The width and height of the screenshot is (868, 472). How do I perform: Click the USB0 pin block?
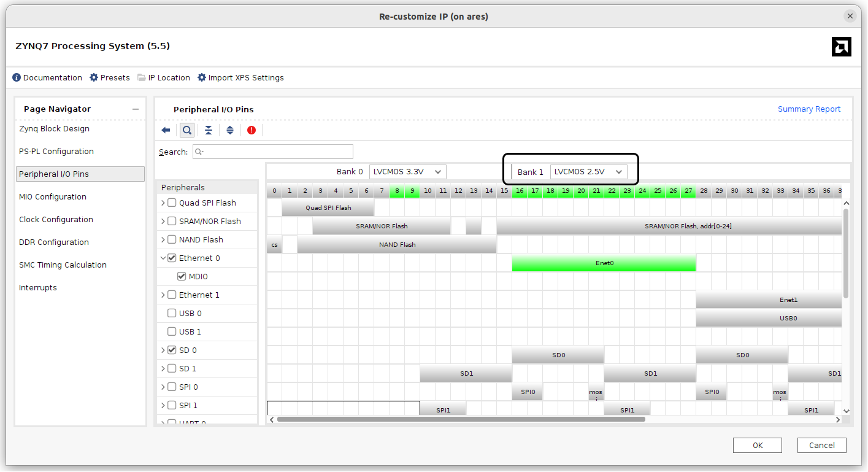point(769,318)
